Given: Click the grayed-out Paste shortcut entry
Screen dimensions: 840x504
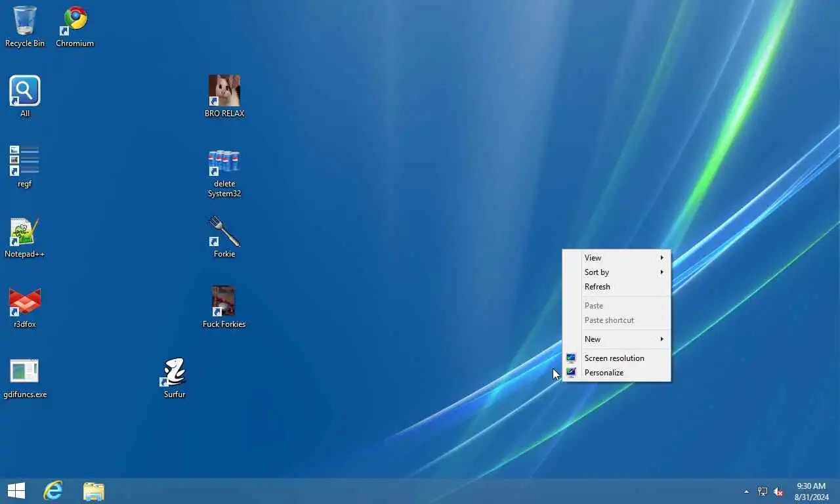Looking at the screenshot, I should tap(617, 320).
